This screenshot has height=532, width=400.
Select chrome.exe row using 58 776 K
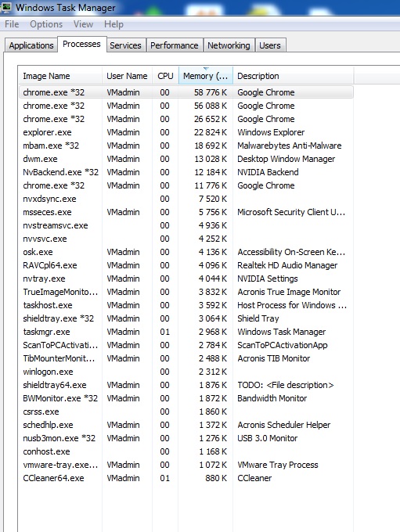click(x=186, y=92)
